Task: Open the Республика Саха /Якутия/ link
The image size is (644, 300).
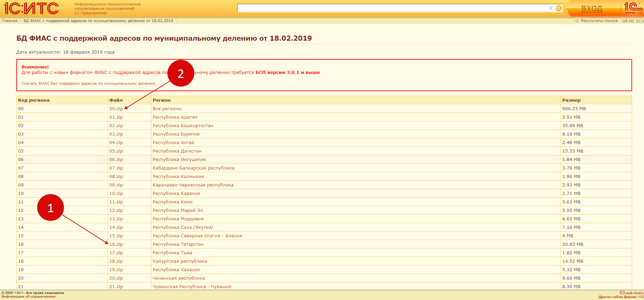Action: point(183,227)
